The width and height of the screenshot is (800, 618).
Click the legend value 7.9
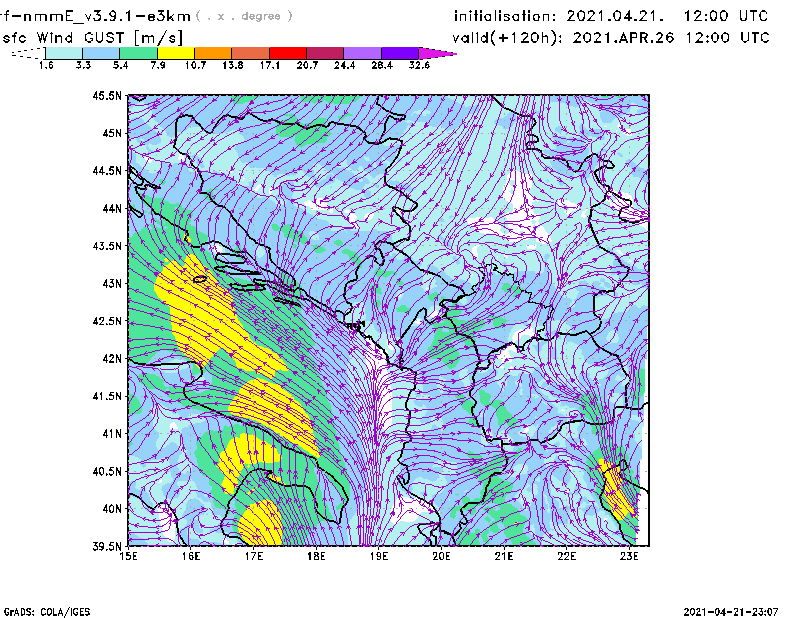point(158,65)
